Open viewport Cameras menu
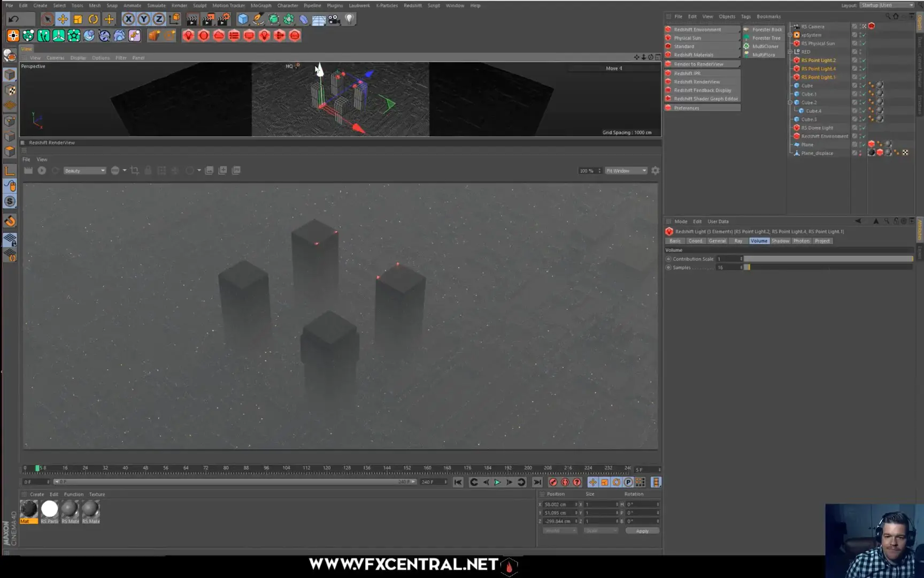The width and height of the screenshot is (924, 578). [x=55, y=58]
